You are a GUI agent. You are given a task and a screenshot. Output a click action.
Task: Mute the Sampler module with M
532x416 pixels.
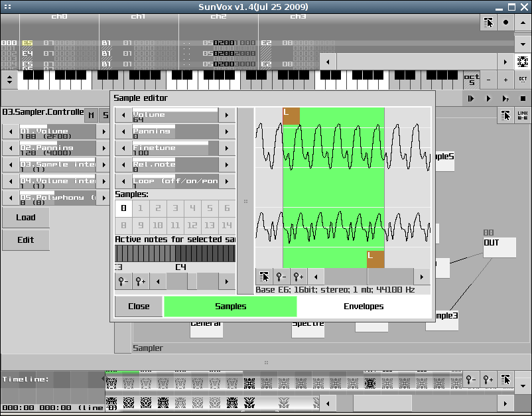click(x=91, y=115)
